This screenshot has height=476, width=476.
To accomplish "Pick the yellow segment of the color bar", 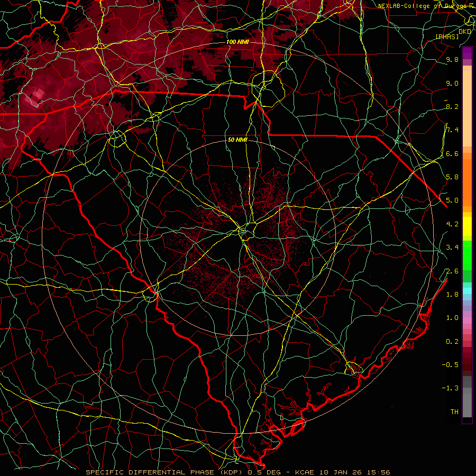I will pos(467,226).
